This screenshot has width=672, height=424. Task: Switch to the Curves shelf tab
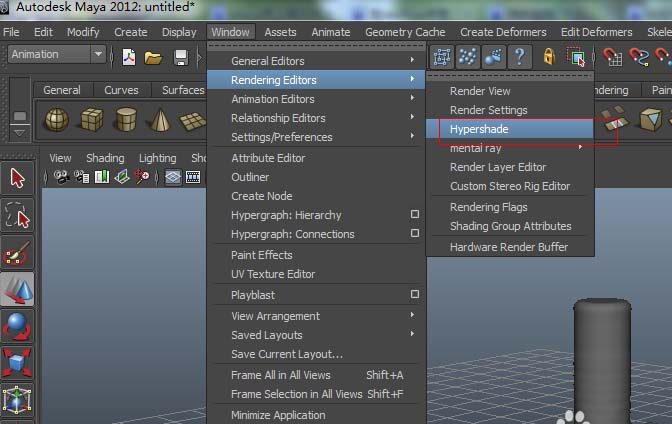121,90
